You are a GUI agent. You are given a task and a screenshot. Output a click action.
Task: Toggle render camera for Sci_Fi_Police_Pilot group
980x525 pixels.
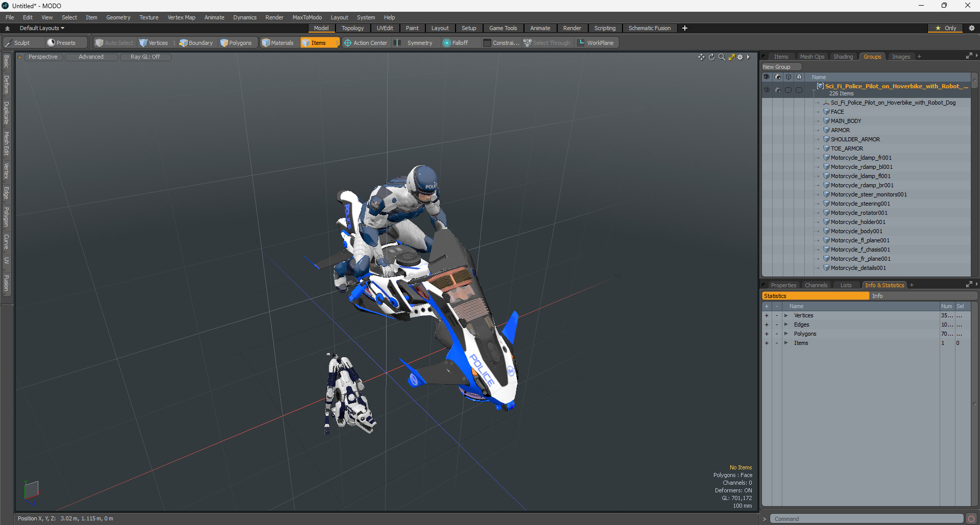[x=777, y=90]
